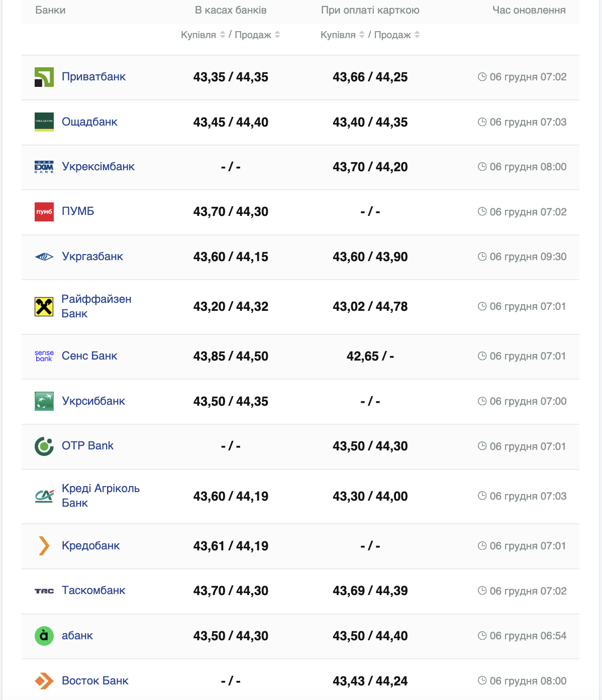Click the red ПУМБ logo icon
This screenshot has height=700, width=602.
[x=44, y=212]
